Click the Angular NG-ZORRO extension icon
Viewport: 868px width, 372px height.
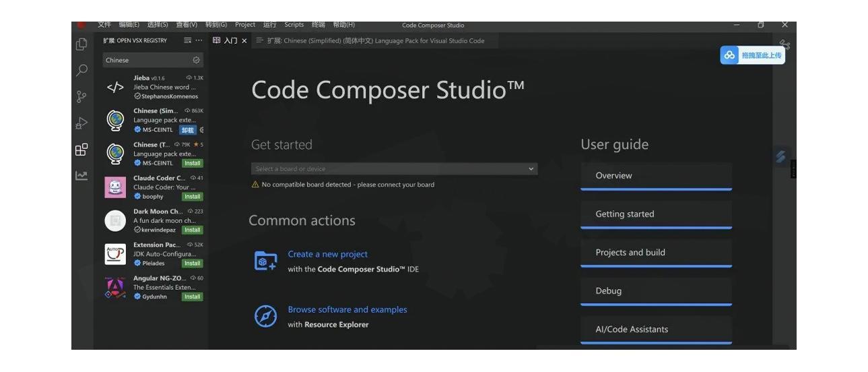[x=115, y=288]
